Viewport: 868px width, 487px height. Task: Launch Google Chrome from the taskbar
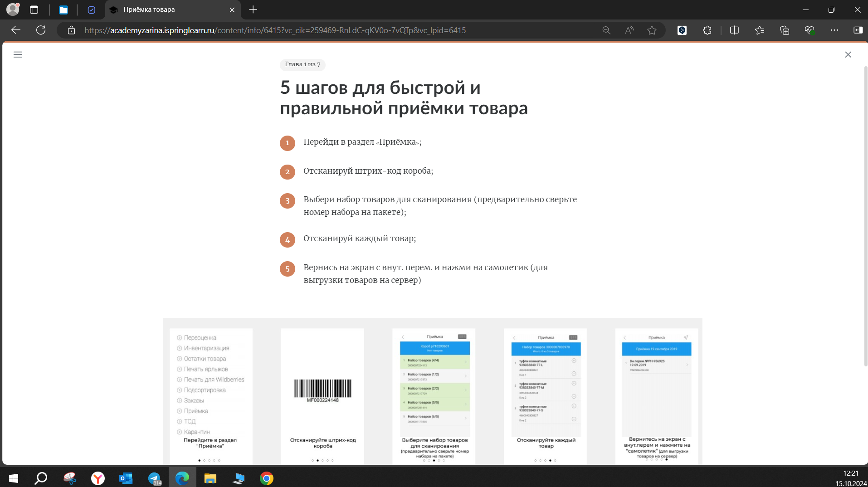266,477
